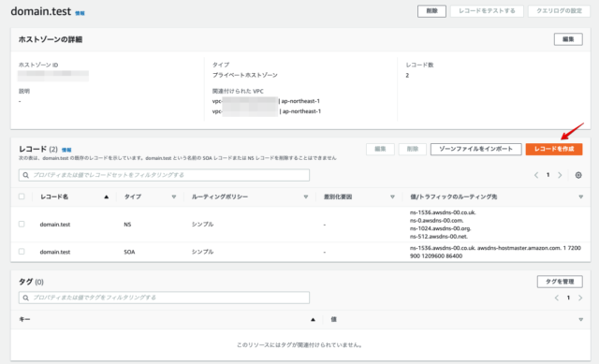Open 情報 link next to domain.test title
This screenshot has width=599, height=364.
pyautogui.click(x=80, y=13)
